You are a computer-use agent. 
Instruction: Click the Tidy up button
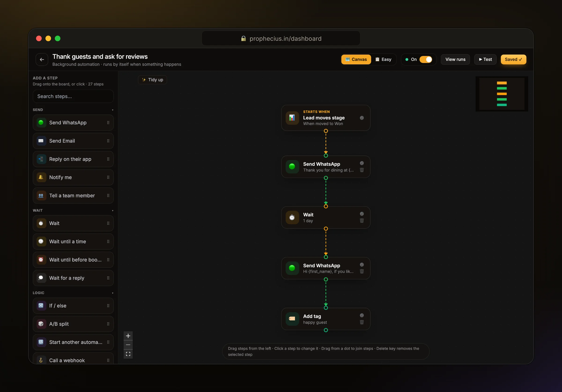(x=152, y=80)
